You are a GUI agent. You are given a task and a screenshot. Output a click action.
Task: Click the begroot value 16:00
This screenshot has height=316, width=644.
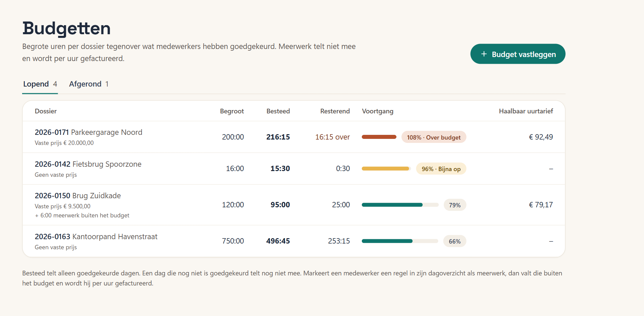[235, 168]
